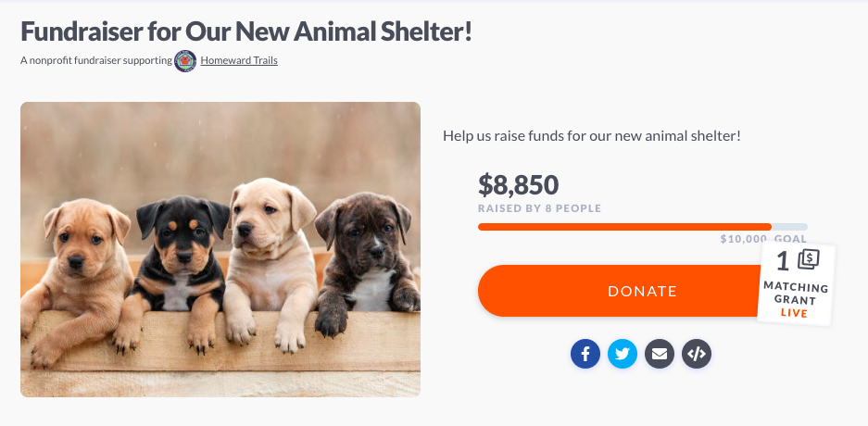Open the embed code icon
This screenshot has height=426, width=868.
point(697,354)
